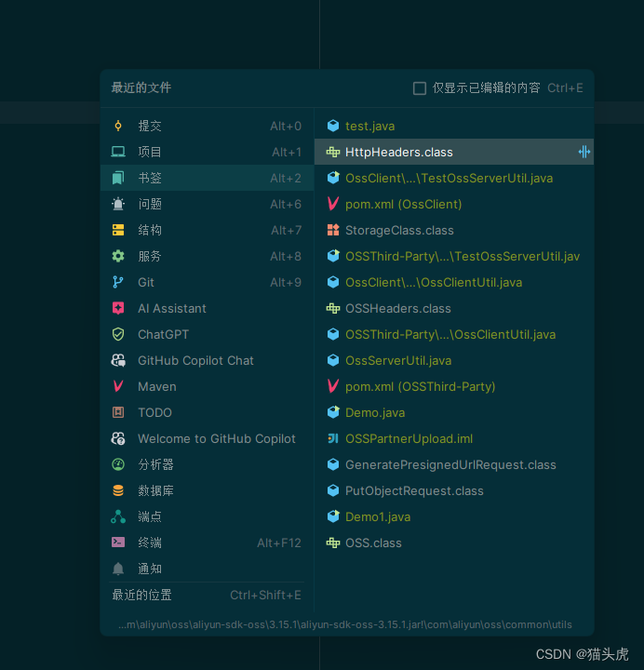Click the Terminal icon

(x=118, y=543)
